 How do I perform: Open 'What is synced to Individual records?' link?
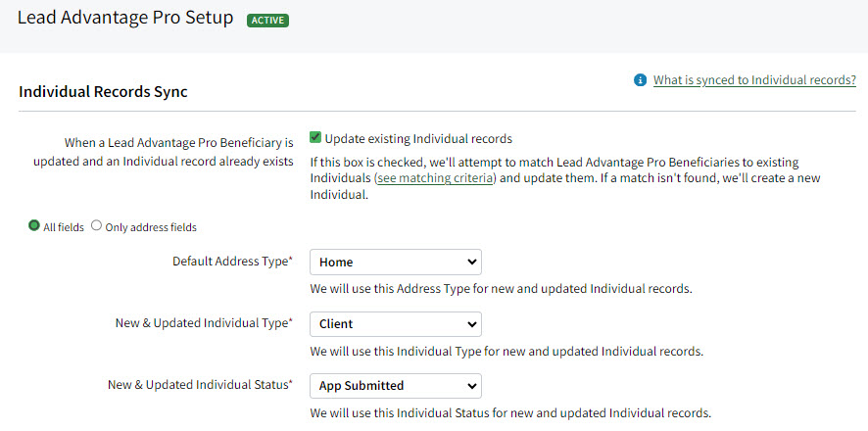pyautogui.click(x=754, y=80)
